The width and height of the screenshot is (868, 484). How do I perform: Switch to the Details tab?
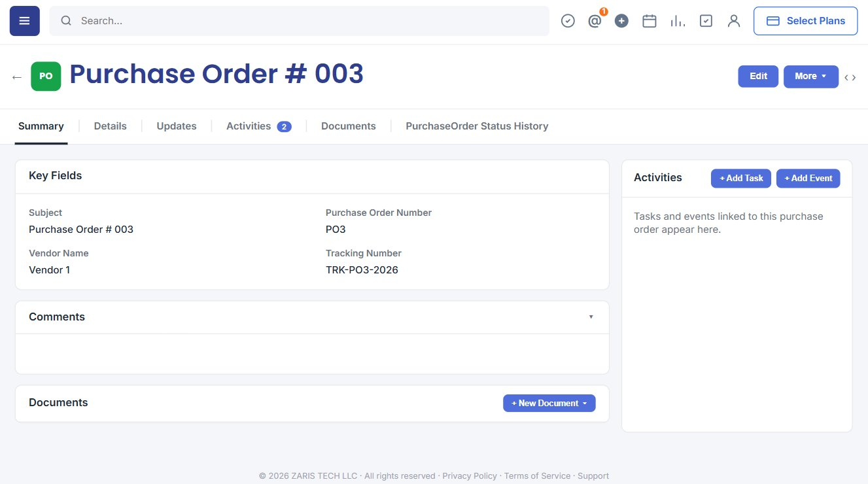pyautogui.click(x=111, y=126)
